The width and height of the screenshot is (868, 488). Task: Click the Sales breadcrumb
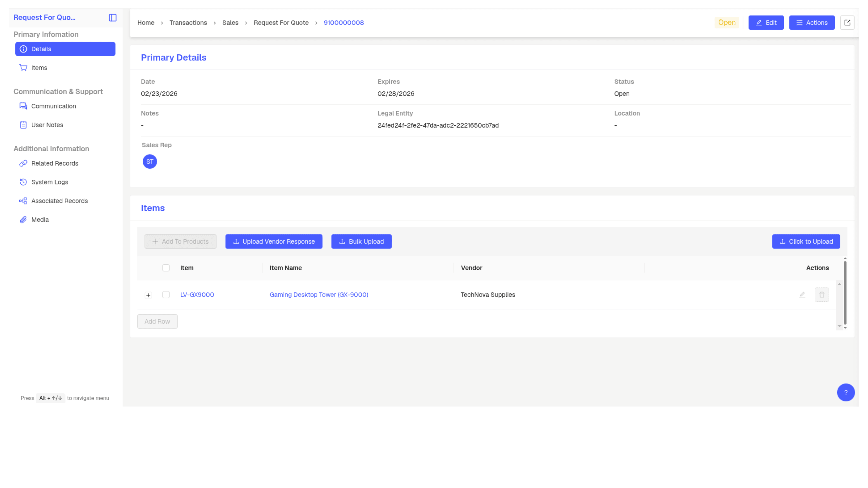[x=230, y=23]
